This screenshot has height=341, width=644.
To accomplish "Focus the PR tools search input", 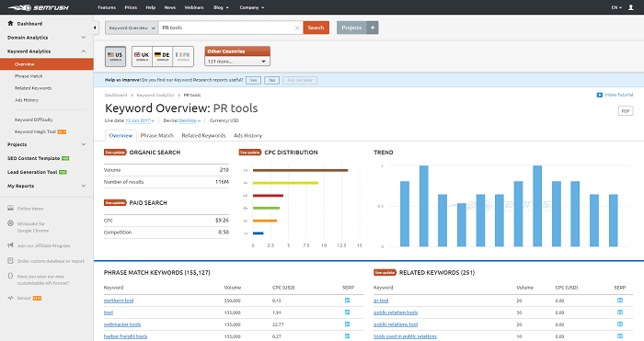I will point(226,28).
